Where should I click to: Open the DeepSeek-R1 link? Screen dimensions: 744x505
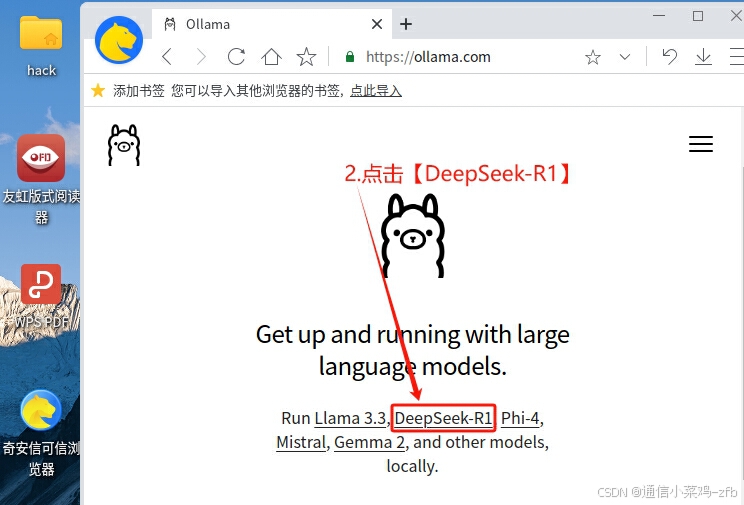(x=443, y=418)
